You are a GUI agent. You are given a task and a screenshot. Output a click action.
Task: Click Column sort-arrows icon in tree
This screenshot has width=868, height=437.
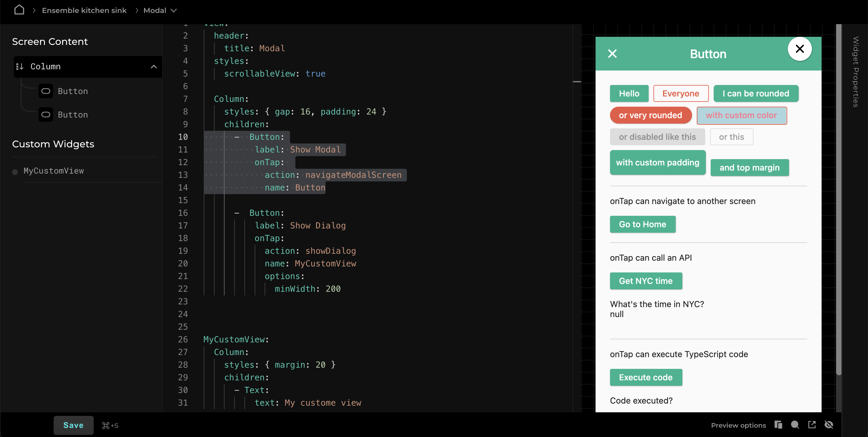[x=20, y=67]
